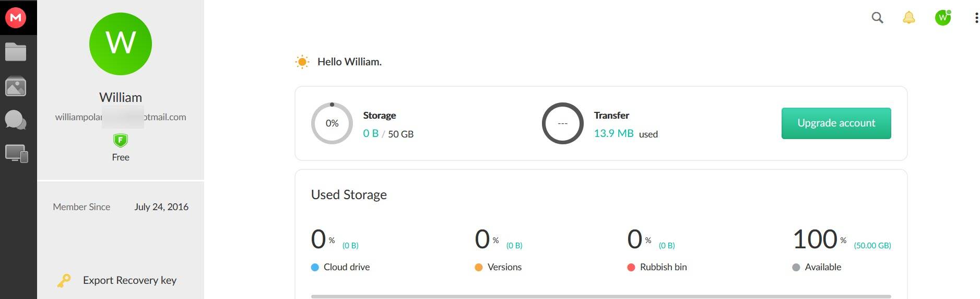Open the Chat bubbles icon
The image size is (980, 299).
pos(16,120)
